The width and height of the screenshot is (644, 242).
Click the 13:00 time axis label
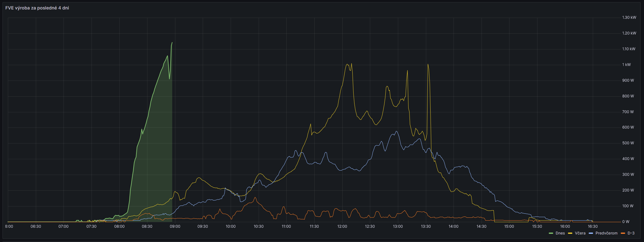click(x=398, y=227)
